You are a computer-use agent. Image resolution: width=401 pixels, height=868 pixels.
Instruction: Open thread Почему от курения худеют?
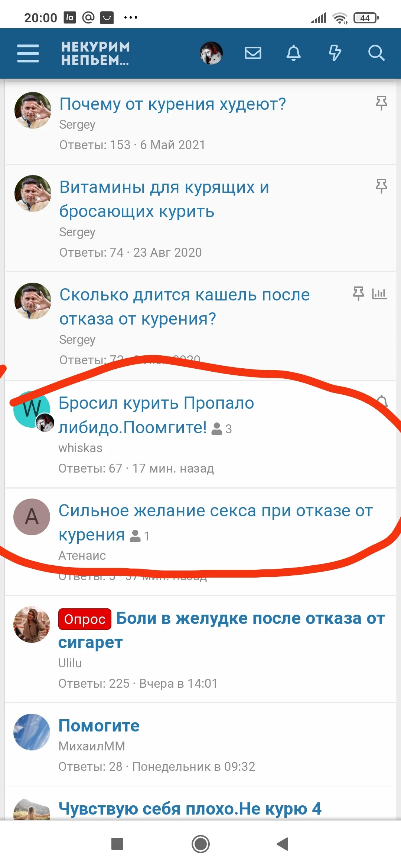173,104
